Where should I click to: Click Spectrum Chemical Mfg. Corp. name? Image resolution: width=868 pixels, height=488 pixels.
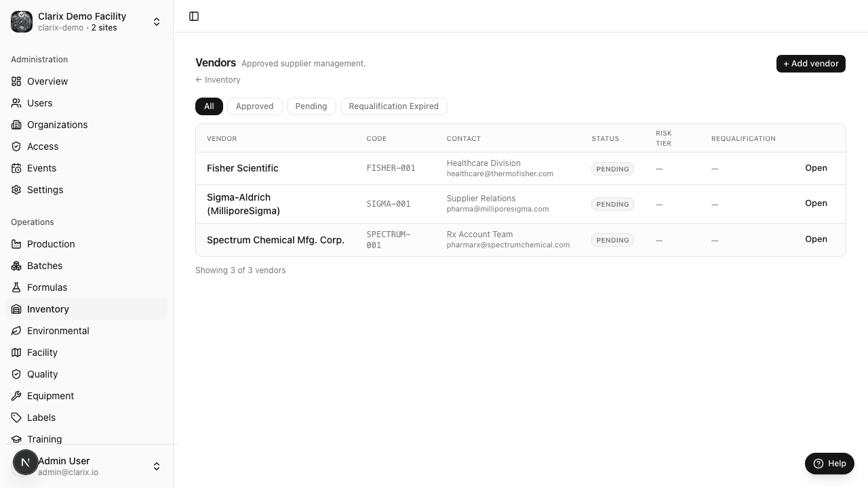tap(275, 240)
